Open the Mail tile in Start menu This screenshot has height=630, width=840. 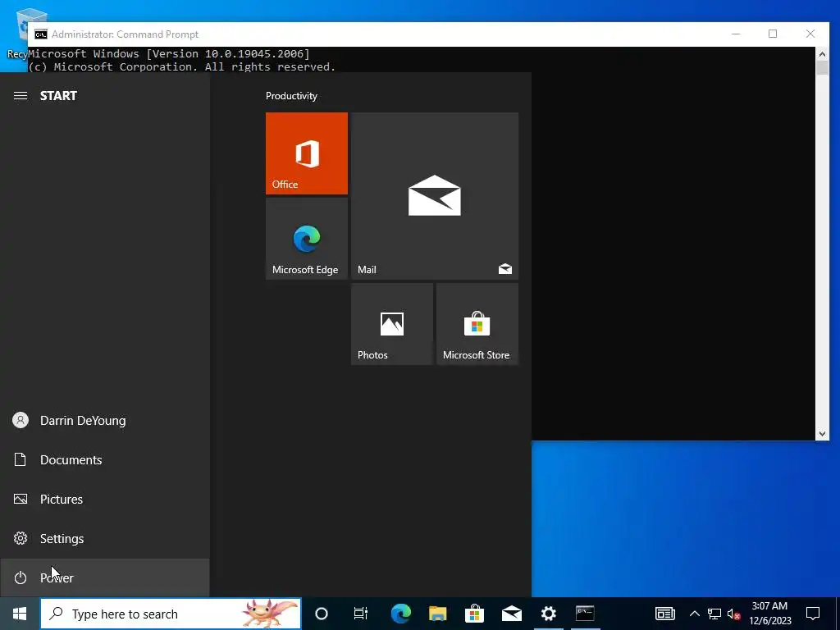pyautogui.click(x=435, y=196)
